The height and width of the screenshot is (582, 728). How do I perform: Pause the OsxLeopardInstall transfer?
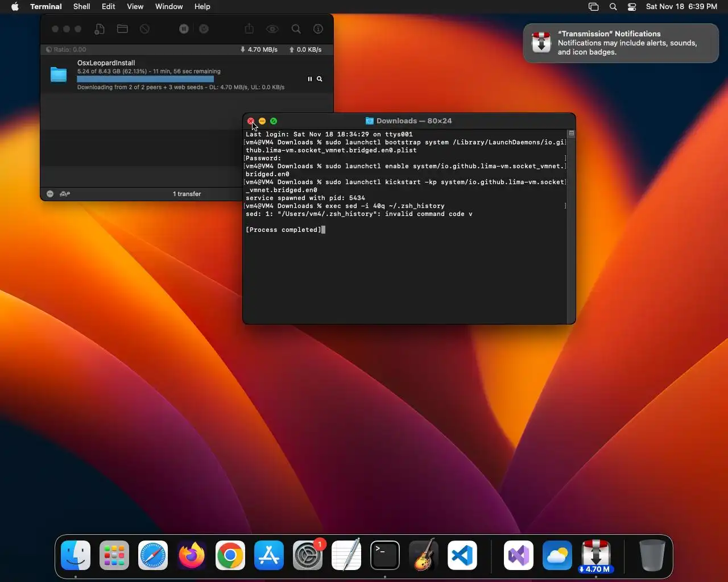310,79
